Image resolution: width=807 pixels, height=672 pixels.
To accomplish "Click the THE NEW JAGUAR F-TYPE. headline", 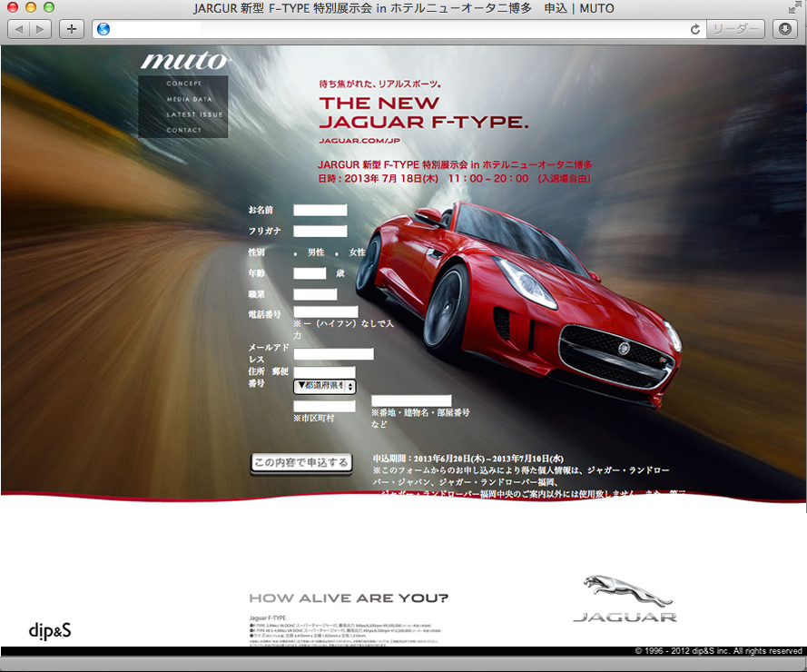I will pyautogui.click(x=424, y=113).
